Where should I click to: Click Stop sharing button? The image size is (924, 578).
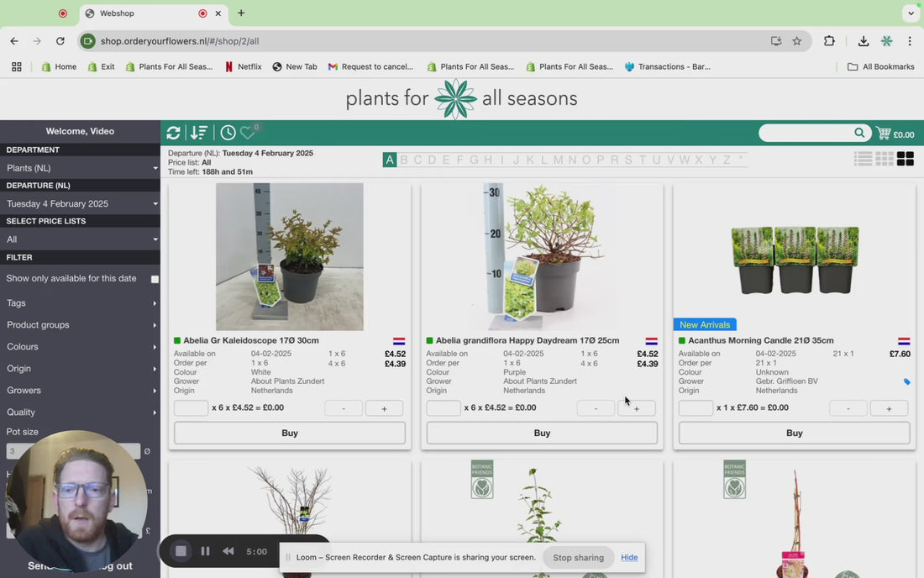578,557
